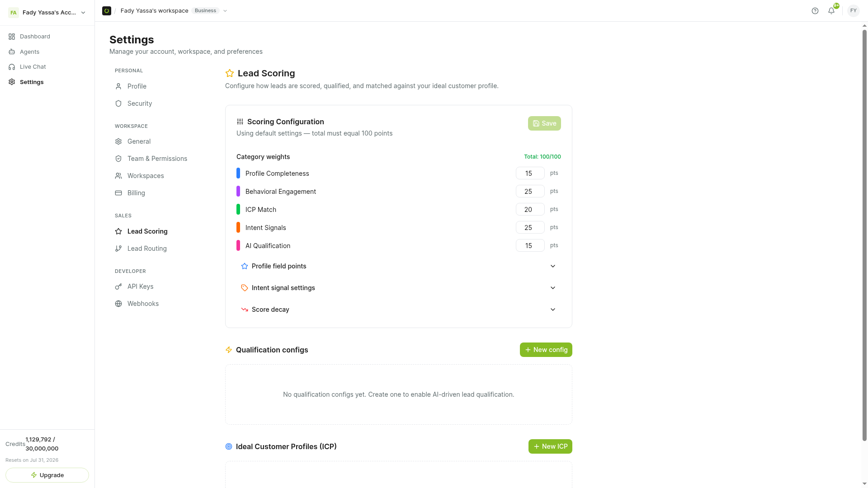The height and width of the screenshot is (488, 868).
Task: Expand Intent signal settings section
Action: 398,288
